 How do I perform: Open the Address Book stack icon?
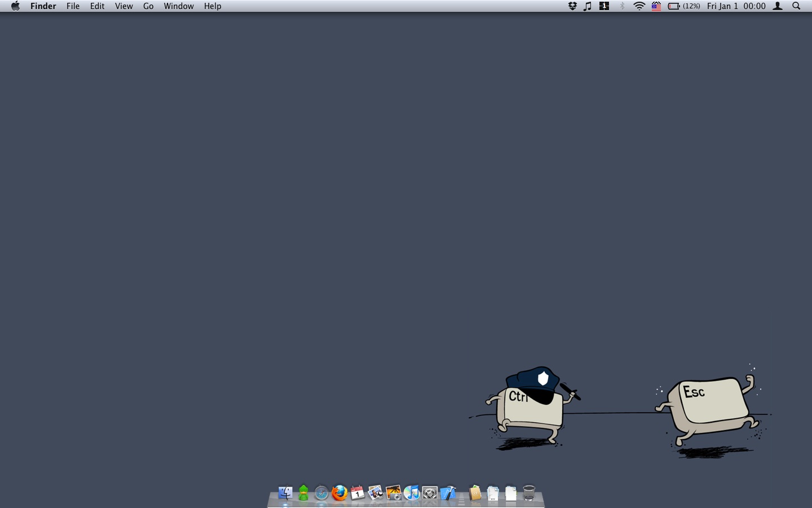[475, 493]
